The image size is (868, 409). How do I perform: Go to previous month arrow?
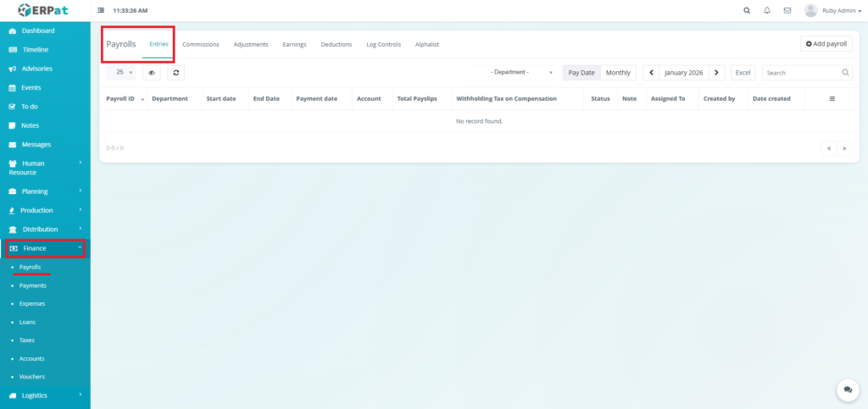coord(651,73)
